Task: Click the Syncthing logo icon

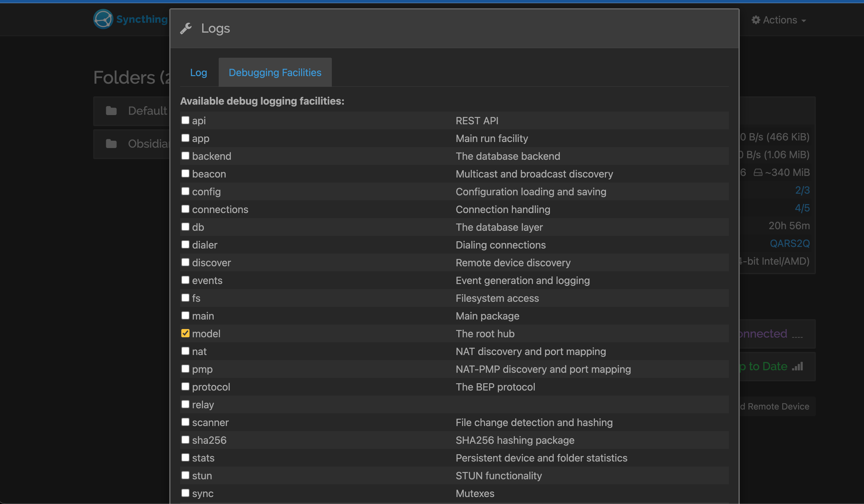Action: coord(103,19)
